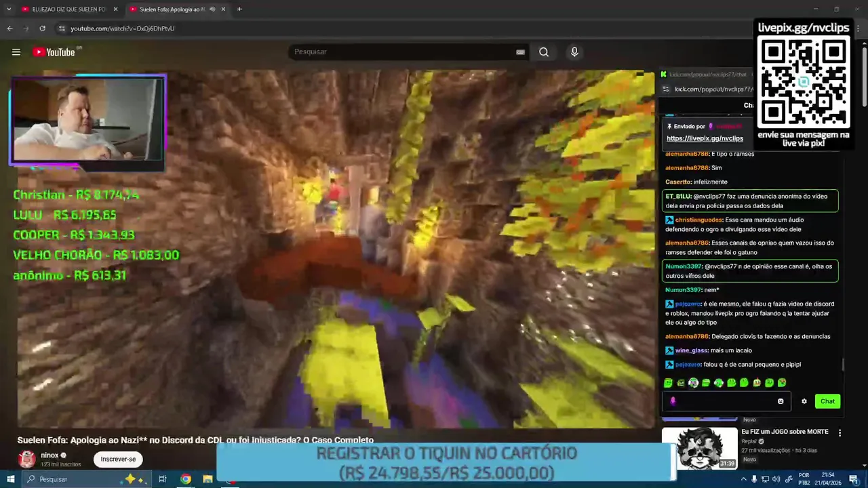868x488 pixels.
Task: Click the tray microphone icon
Action: pos(754,479)
